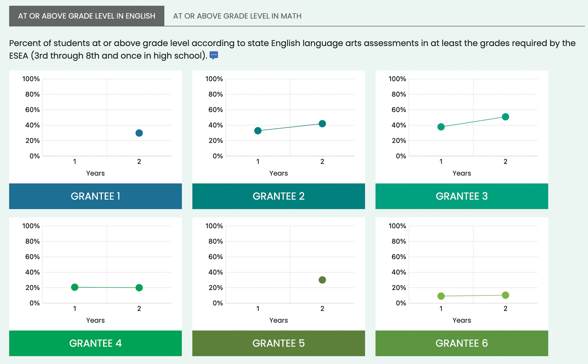Select Grantee 3's Year 1 data point
Viewport: 588px width, 364px height.
point(441,127)
